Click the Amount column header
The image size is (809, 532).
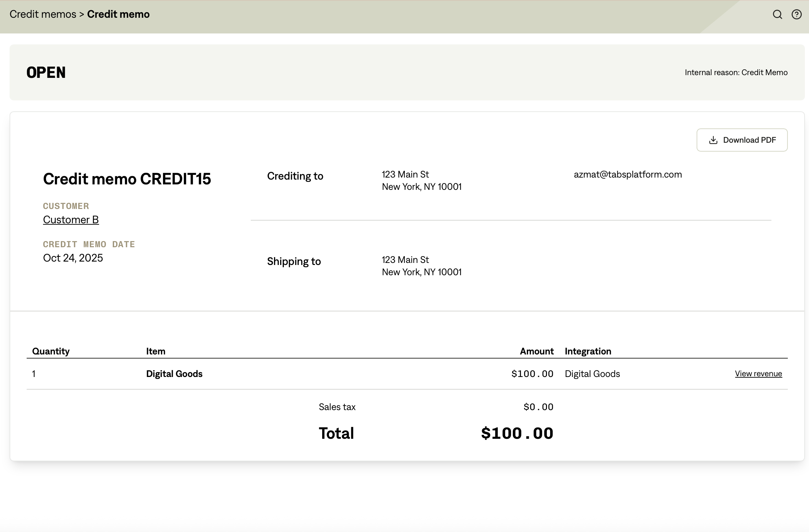pos(536,351)
